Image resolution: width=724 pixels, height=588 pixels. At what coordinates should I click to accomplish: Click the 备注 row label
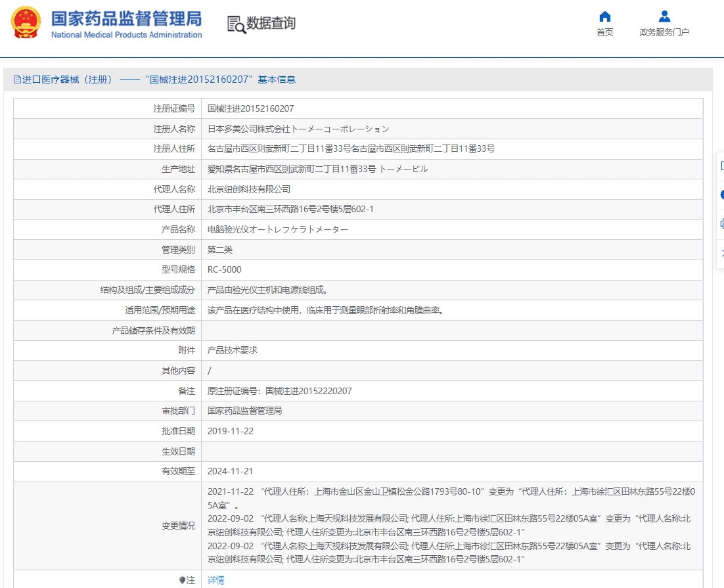tap(187, 391)
